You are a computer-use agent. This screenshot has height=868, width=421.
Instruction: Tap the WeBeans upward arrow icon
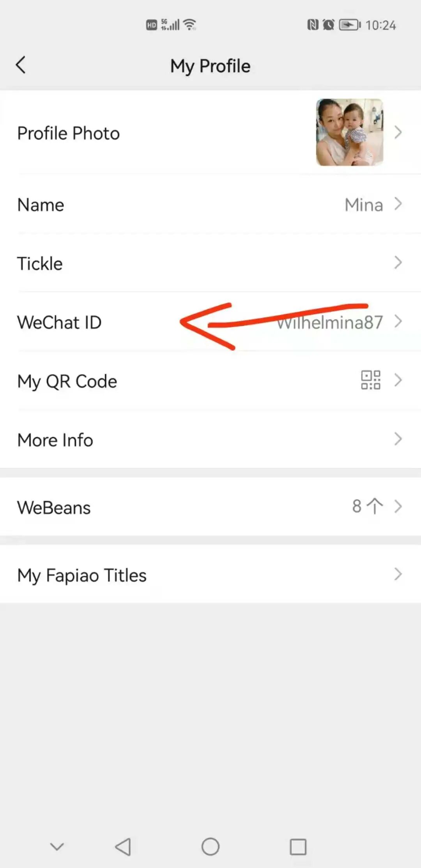point(375,506)
